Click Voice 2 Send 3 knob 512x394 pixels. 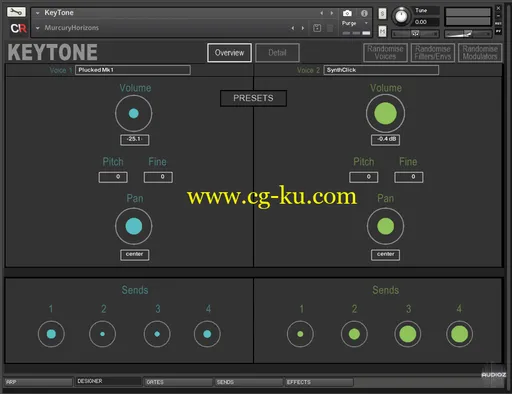408,334
